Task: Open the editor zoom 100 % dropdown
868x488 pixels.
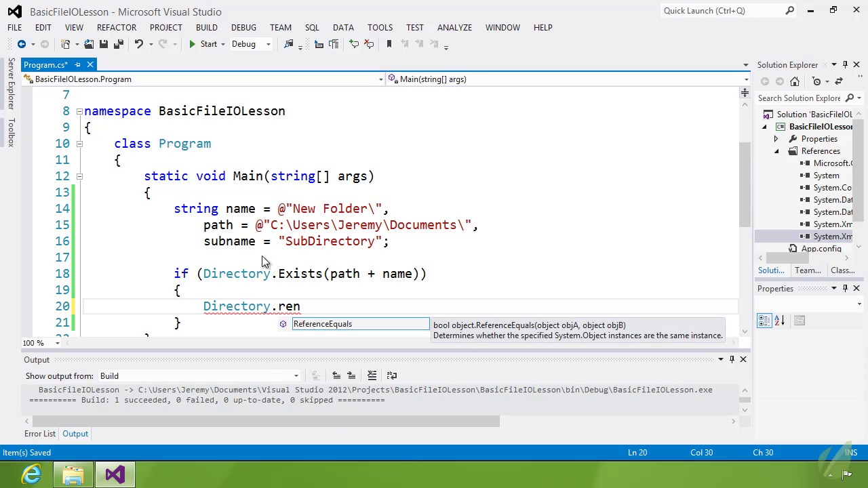Action: coord(57,343)
